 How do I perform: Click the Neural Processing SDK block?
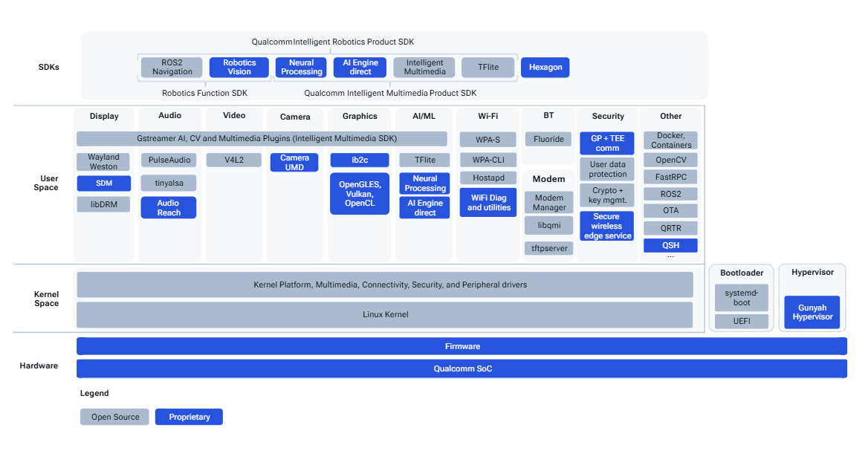point(301,67)
